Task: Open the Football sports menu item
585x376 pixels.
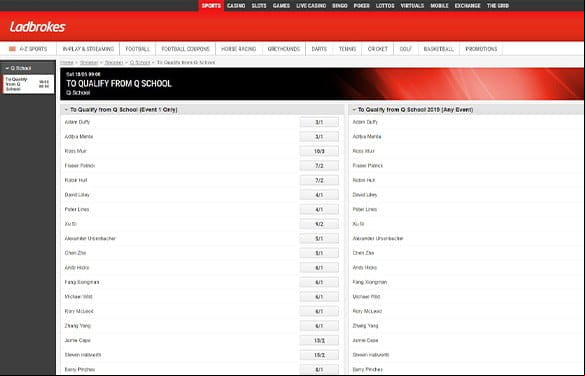Action: (x=138, y=49)
